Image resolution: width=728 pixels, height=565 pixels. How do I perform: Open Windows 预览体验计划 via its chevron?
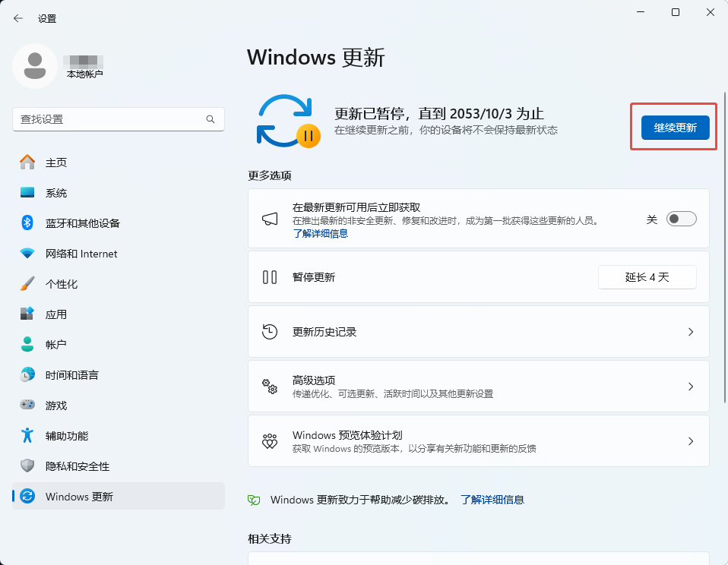(691, 441)
